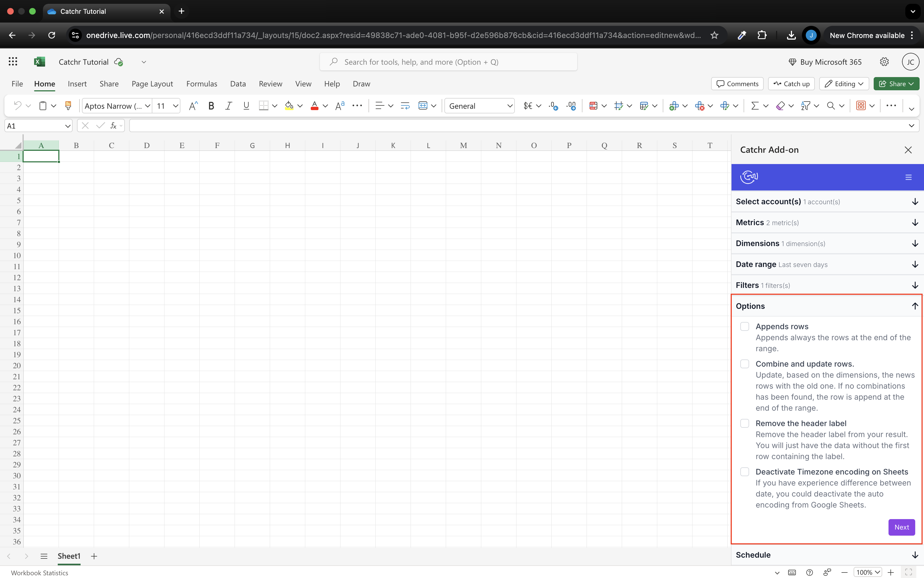Open the Microsoft 365 app launcher grid
Image resolution: width=924 pixels, height=578 pixels.
[x=13, y=62]
